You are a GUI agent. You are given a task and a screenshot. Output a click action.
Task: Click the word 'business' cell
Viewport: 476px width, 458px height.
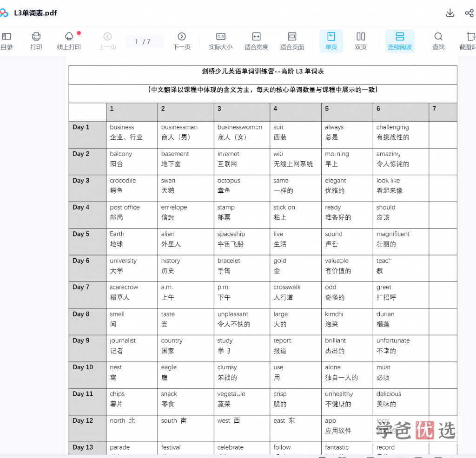point(132,135)
